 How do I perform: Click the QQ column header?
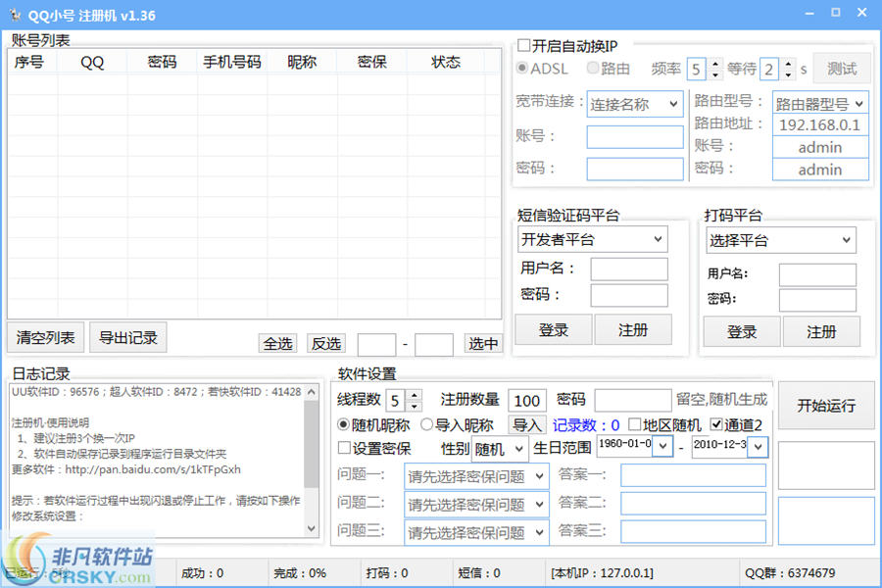point(92,62)
